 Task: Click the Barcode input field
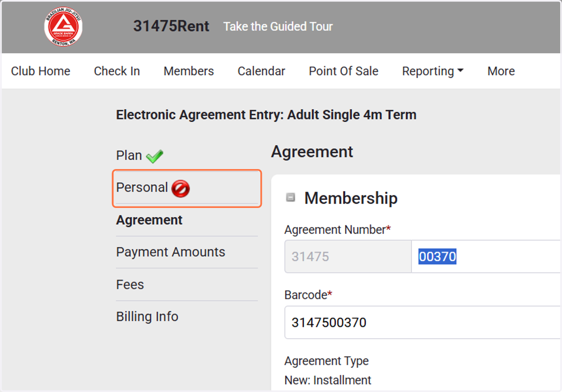tap(422, 323)
